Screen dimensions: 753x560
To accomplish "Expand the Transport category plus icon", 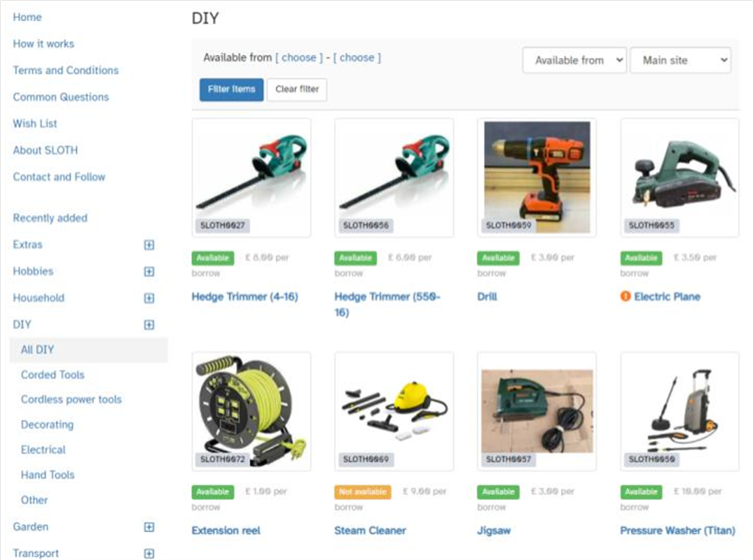I will click(x=149, y=553).
